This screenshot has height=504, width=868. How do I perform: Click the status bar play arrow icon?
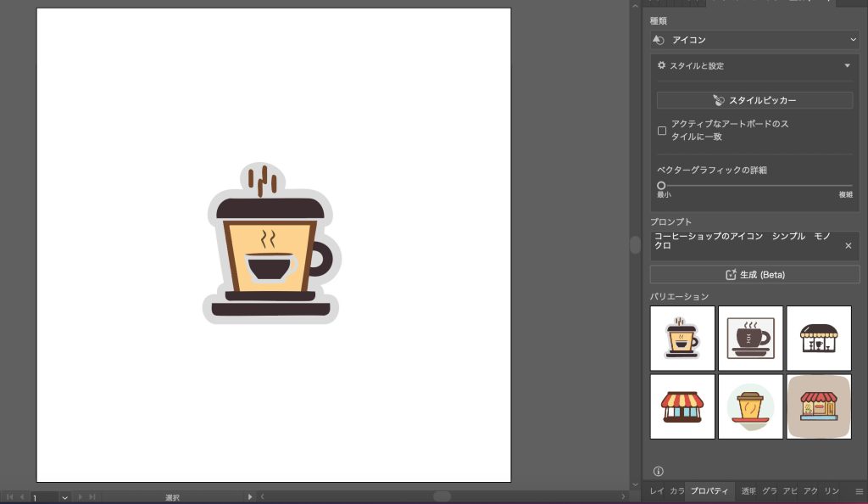pos(249,497)
